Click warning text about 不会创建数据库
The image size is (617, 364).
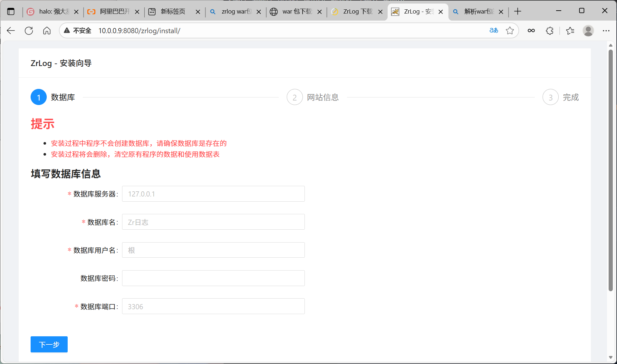139,143
